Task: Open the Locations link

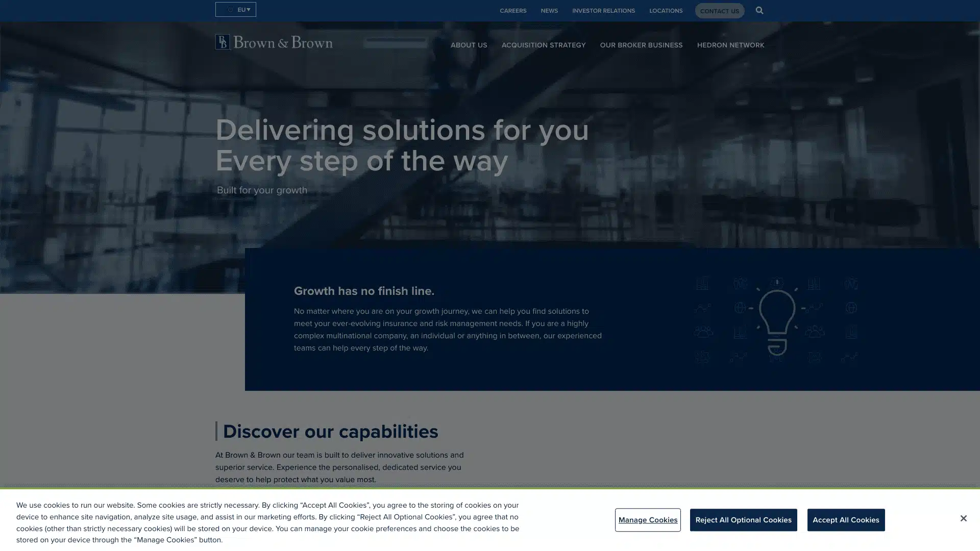Action: [x=665, y=11]
